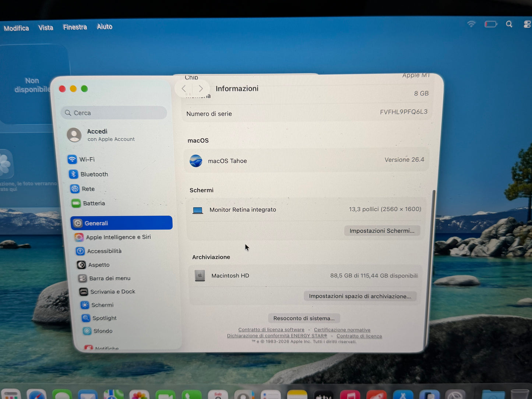The height and width of the screenshot is (399, 532).
Task: Click the macOS Tahoe logo icon
Action: click(x=196, y=161)
